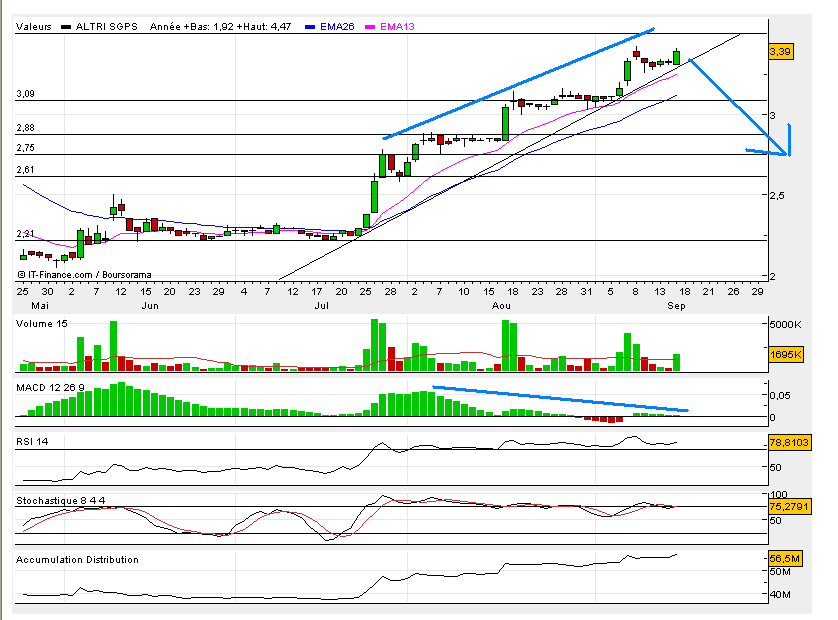The width and height of the screenshot is (838, 620).
Task: Click the 78,8103 RSI value tag
Action: click(789, 443)
